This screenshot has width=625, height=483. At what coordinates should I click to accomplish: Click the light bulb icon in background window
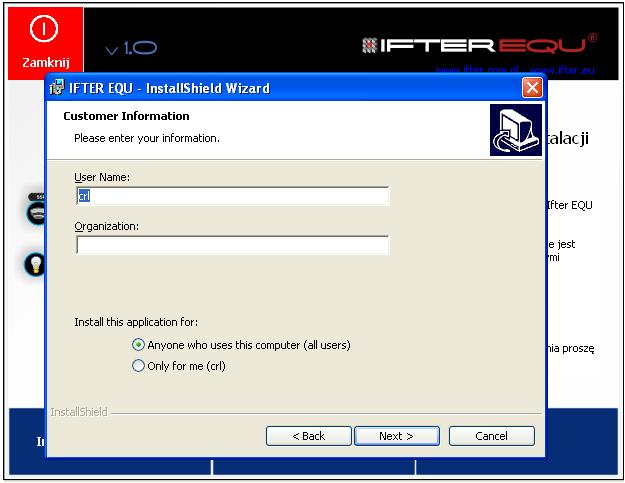(x=35, y=264)
